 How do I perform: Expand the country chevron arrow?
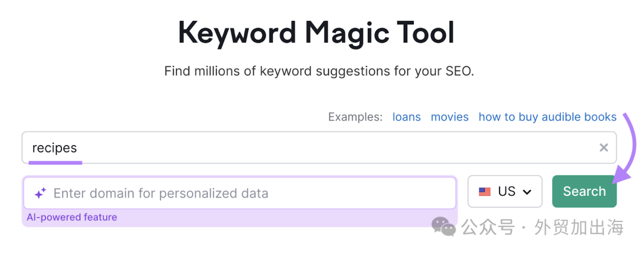[x=527, y=192]
